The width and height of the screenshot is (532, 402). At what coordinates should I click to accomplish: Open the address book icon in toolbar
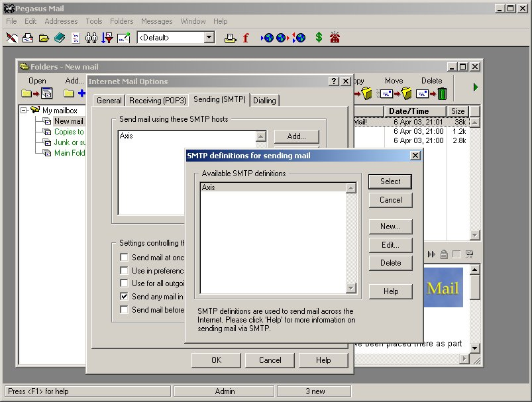pyautogui.click(x=60, y=38)
